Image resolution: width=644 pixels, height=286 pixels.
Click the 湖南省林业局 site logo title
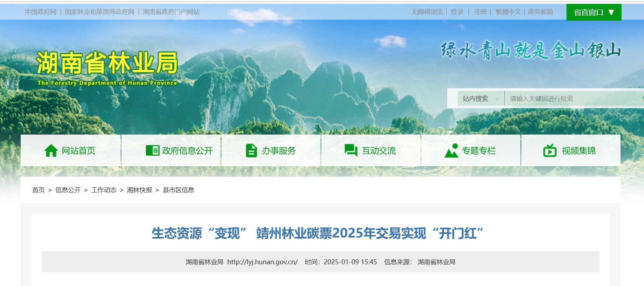point(107,64)
